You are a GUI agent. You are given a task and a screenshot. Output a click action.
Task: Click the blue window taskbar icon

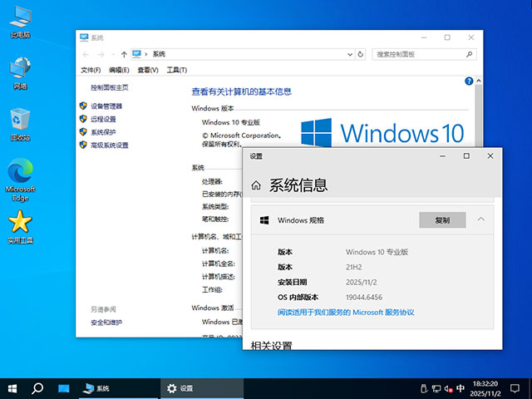pos(63,388)
